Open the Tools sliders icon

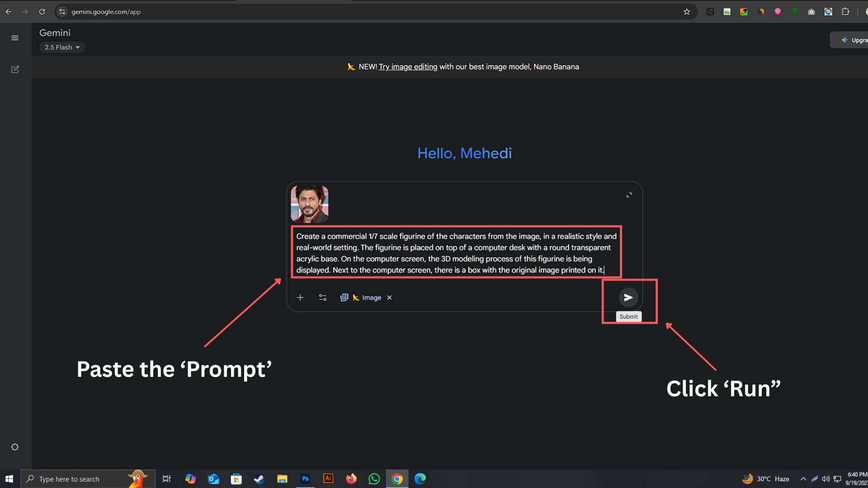pos(322,297)
